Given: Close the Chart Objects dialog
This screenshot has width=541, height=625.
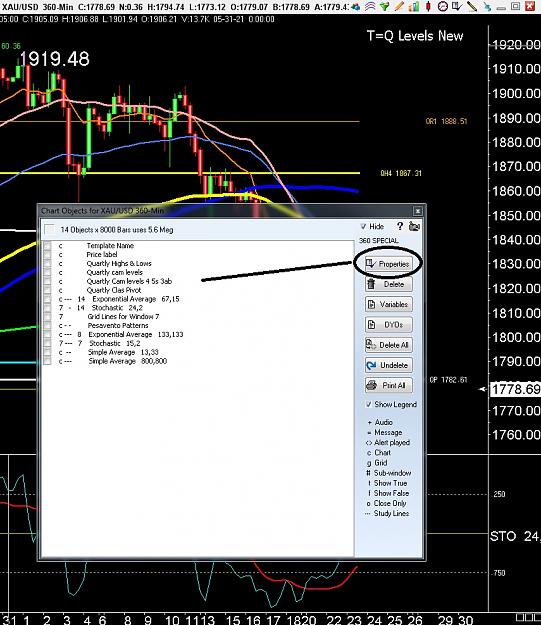Looking at the screenshot, I should pyautogui.click(x=417, y=211).
